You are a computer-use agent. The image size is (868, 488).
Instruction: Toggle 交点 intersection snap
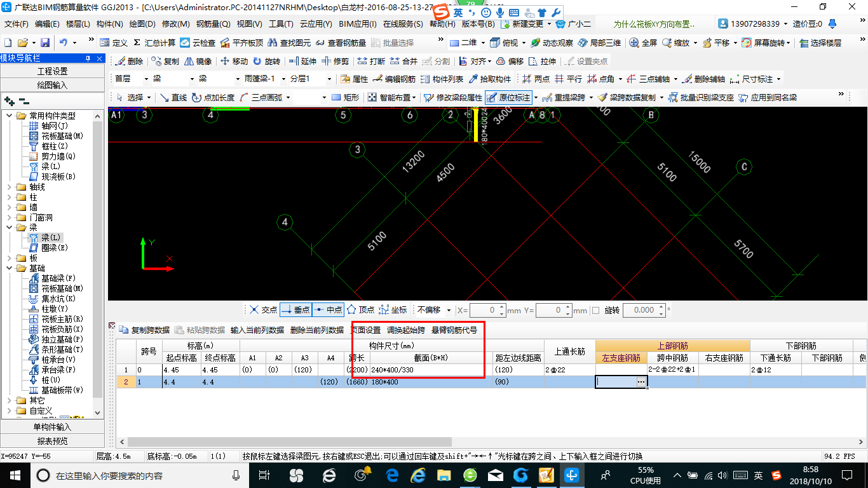(x=263, y=309)
